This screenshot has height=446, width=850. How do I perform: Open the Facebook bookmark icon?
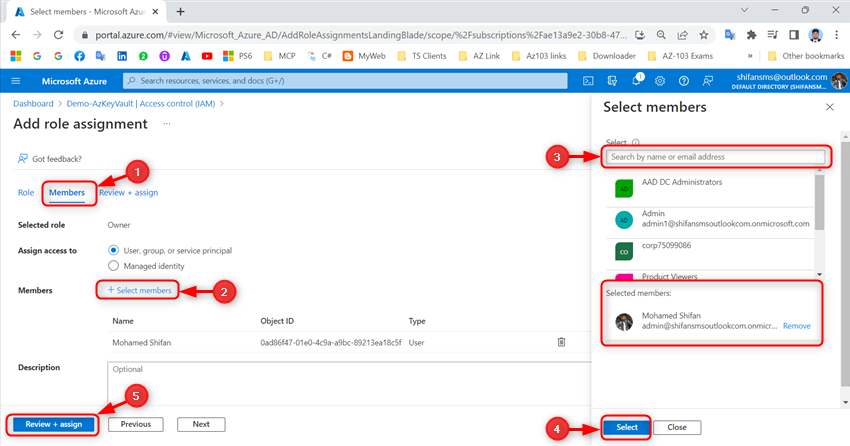coord(79,56)
